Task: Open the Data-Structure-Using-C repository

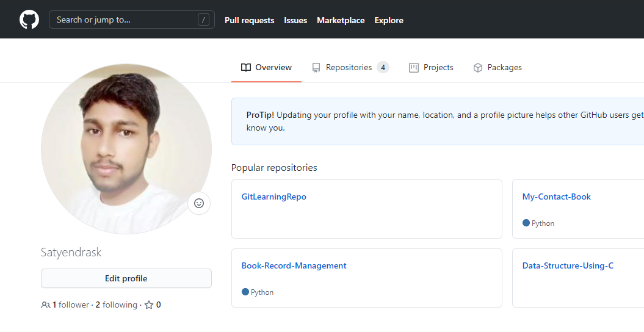Action: (x=568, y=265)
